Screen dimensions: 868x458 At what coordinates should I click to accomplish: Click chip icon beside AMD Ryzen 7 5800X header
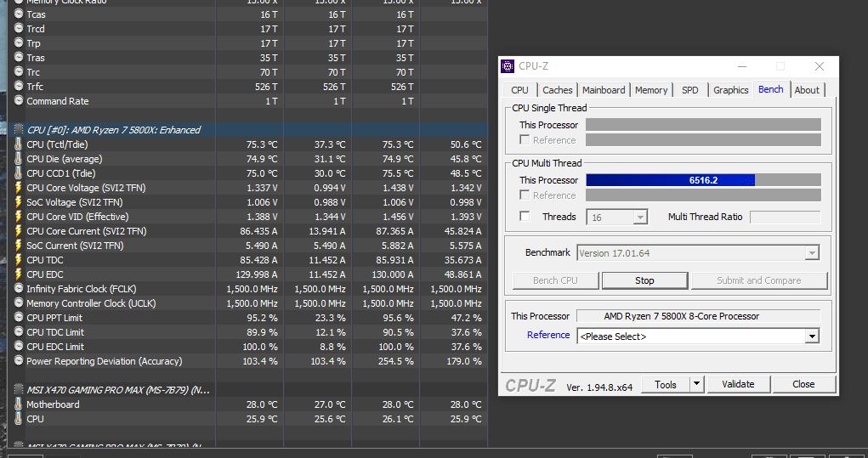pos(18,129)
